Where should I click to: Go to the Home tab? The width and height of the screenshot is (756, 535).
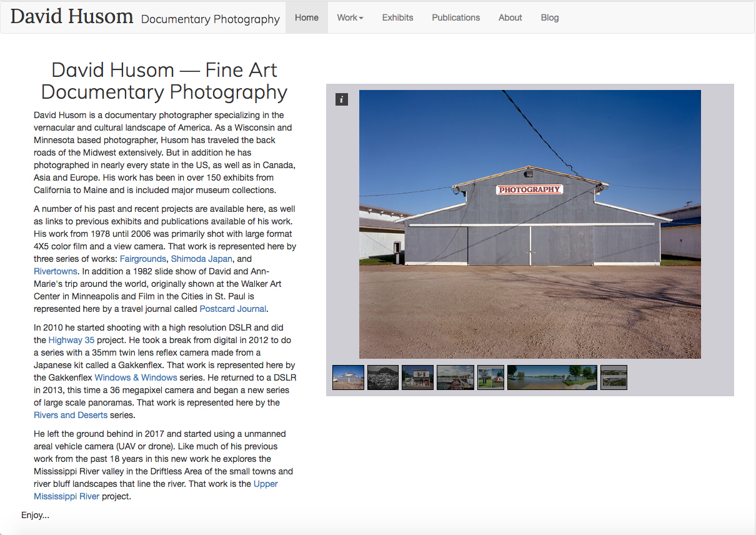click(307, 17)
